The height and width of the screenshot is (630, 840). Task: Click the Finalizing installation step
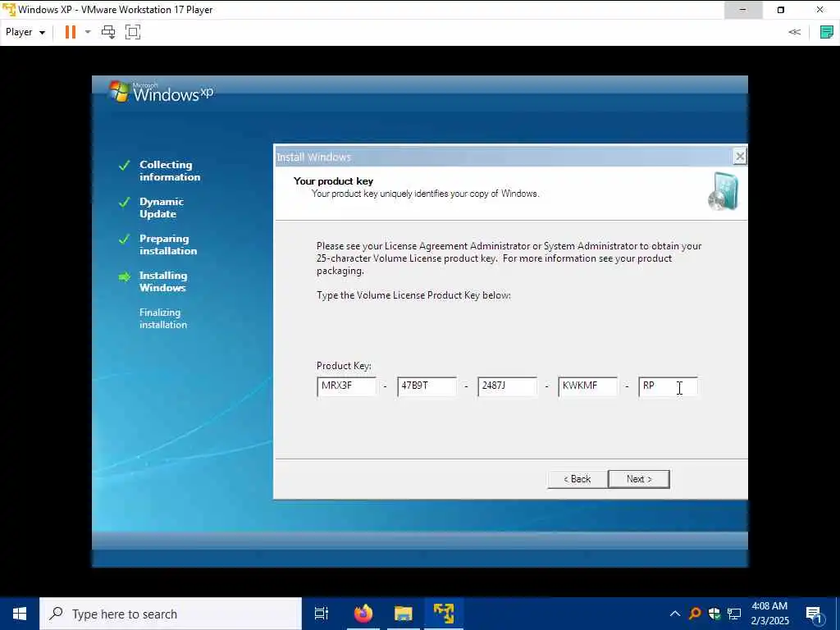[x=163, y=319]
